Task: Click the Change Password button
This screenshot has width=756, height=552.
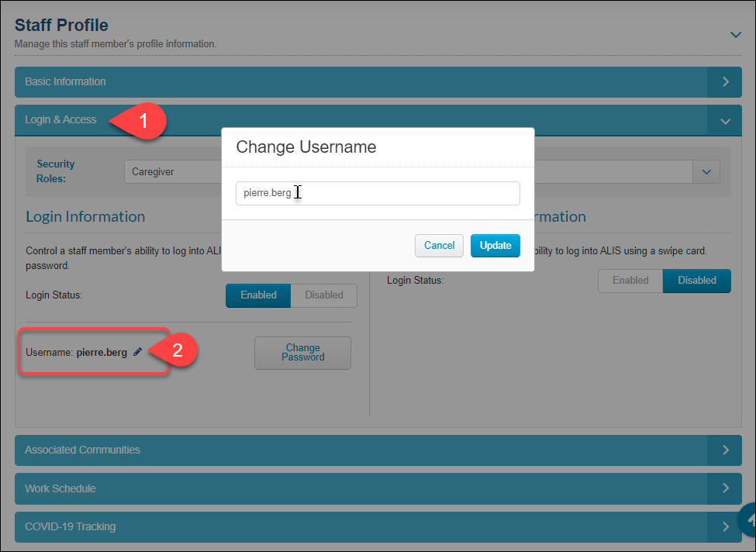Action: click(x=302, y=353)
